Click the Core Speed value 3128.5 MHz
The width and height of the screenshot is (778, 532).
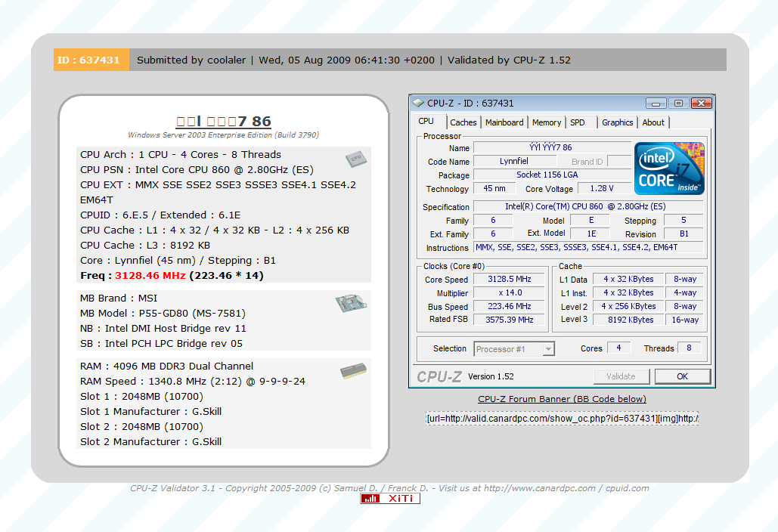509,279
